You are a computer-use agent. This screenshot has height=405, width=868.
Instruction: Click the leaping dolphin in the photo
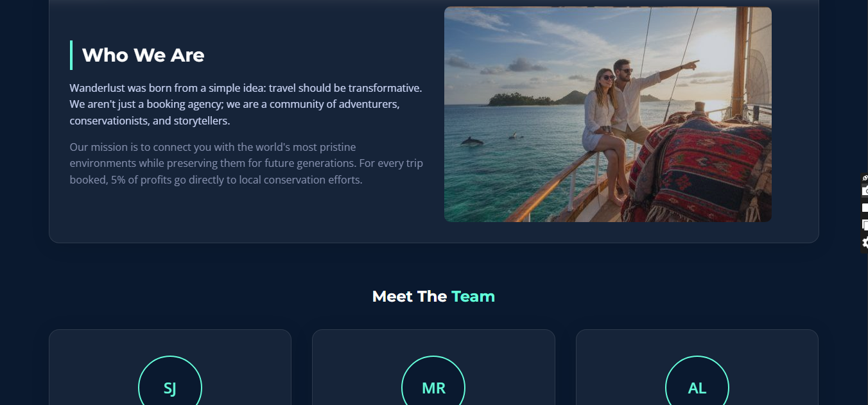coord(472,141)
